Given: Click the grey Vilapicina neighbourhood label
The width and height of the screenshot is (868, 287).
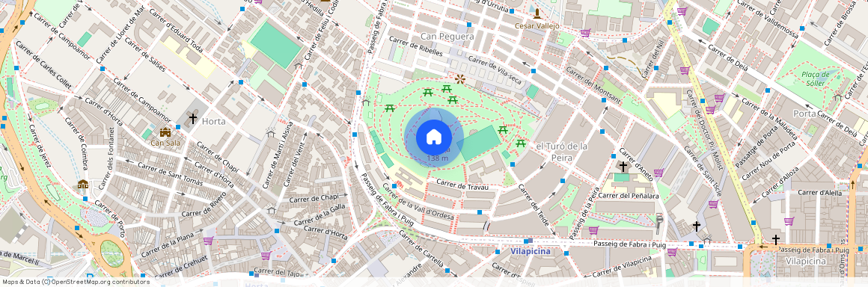Looking at the screenshot, I should [x=806, y=261].
